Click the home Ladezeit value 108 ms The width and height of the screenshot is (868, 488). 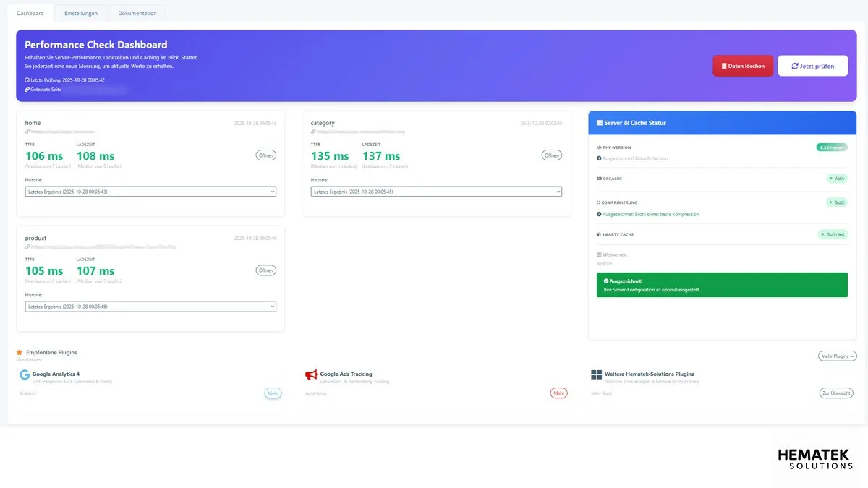pos(95,155)
